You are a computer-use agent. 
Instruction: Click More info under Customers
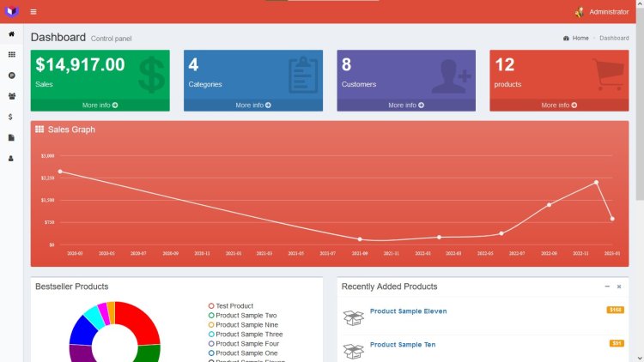[406, 105]
